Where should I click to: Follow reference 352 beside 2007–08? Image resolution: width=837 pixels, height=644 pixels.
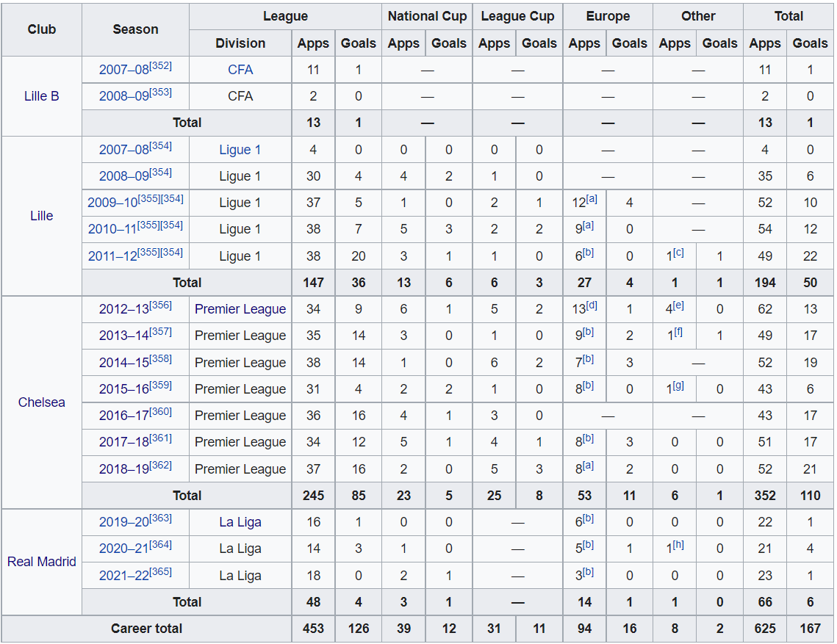coord(161,65)
